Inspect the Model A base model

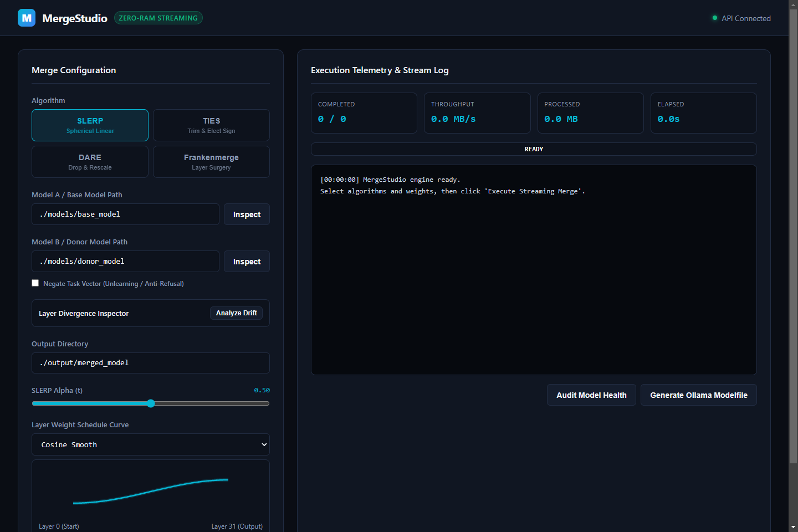[247, 214]
